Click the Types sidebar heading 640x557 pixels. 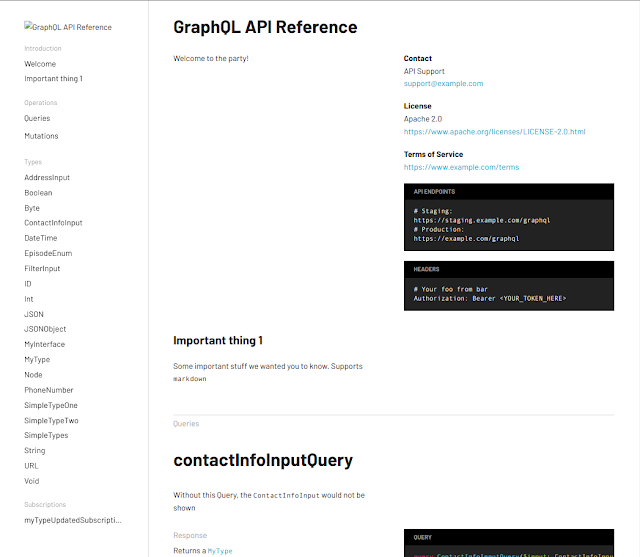(33, 162)
